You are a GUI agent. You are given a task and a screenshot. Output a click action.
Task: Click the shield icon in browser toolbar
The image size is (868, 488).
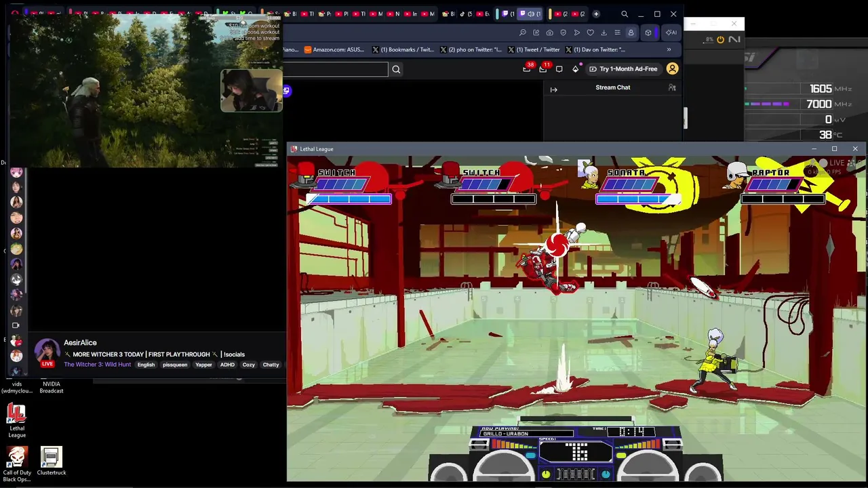564,33
